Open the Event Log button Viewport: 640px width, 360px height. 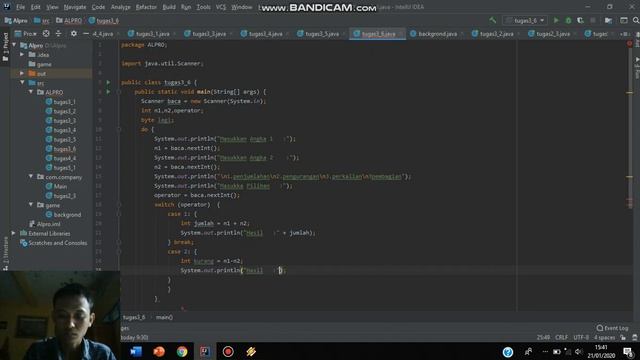click(x=612, y=328)
